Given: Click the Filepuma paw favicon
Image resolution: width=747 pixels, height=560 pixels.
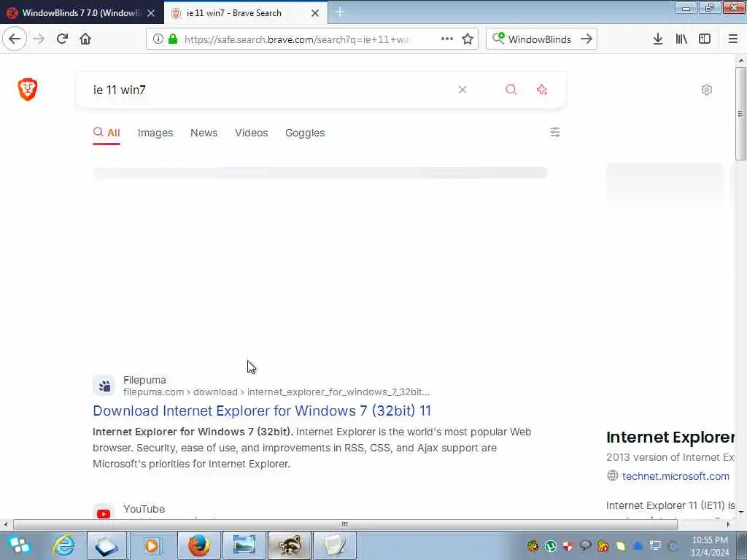Looking at the screenshot, I should click(x=104, y=386).
